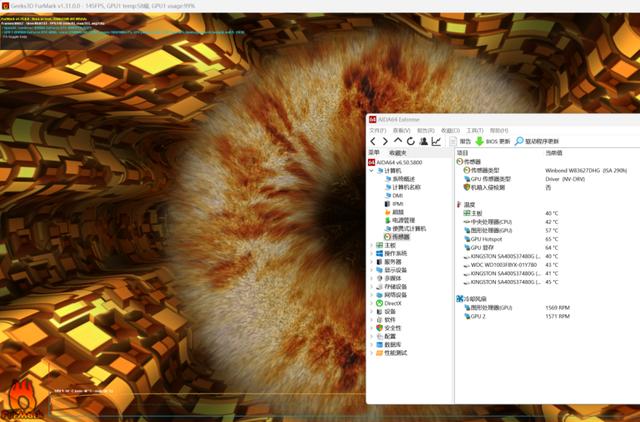Screen dimensions: 640x422
Task: Expand the 存储设备 tree node
Action: 371,287
